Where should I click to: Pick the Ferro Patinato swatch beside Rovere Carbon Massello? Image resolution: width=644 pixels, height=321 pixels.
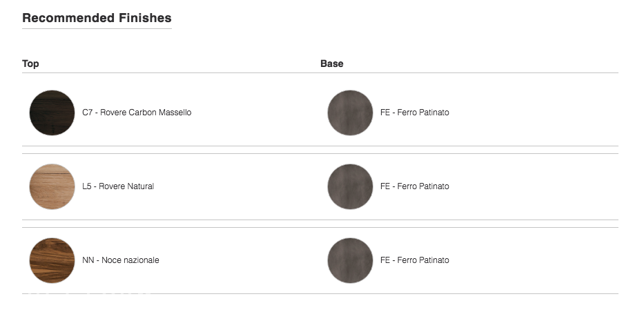(351, 113)
